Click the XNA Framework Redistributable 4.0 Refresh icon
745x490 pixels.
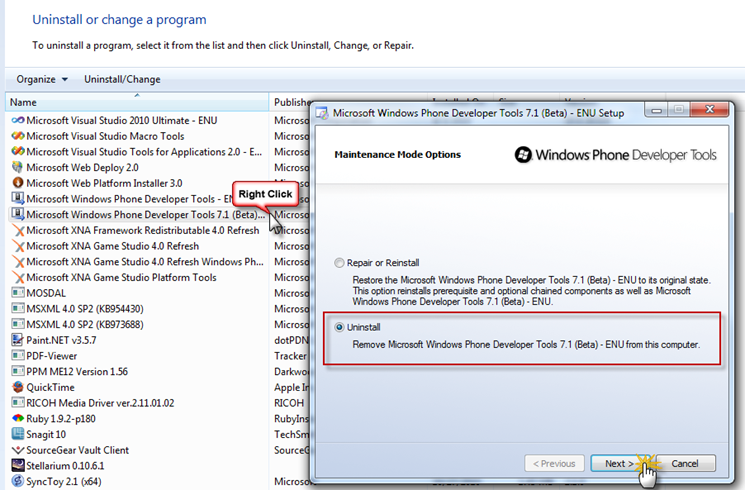18,231
